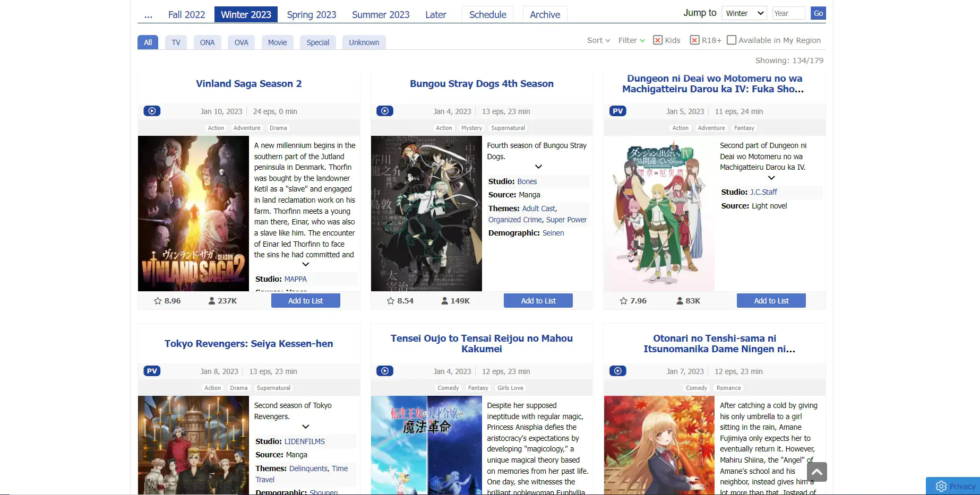Add Dungeon ni Deai IV to list
The width and height of the screenshot is (980, 495).
[x=771, y=301]
